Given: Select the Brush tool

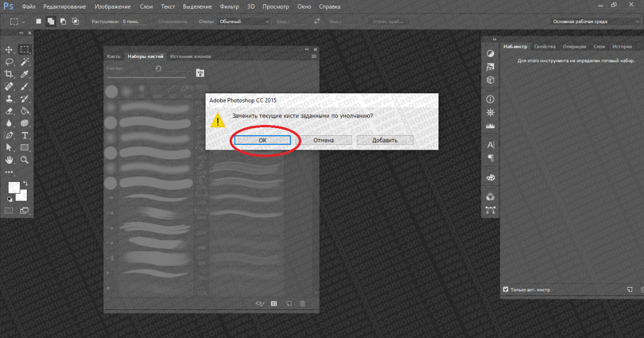Looking at the screenshot, I should (x=25, y=86).
